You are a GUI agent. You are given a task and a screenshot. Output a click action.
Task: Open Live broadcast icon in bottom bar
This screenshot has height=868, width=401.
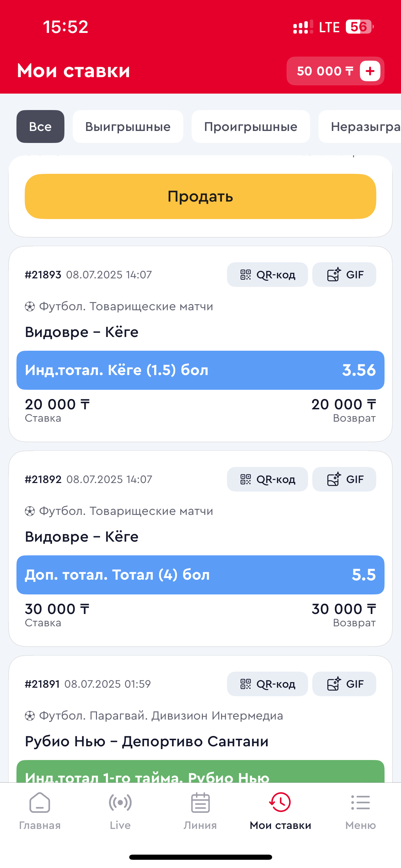click(x=120, y=803)
